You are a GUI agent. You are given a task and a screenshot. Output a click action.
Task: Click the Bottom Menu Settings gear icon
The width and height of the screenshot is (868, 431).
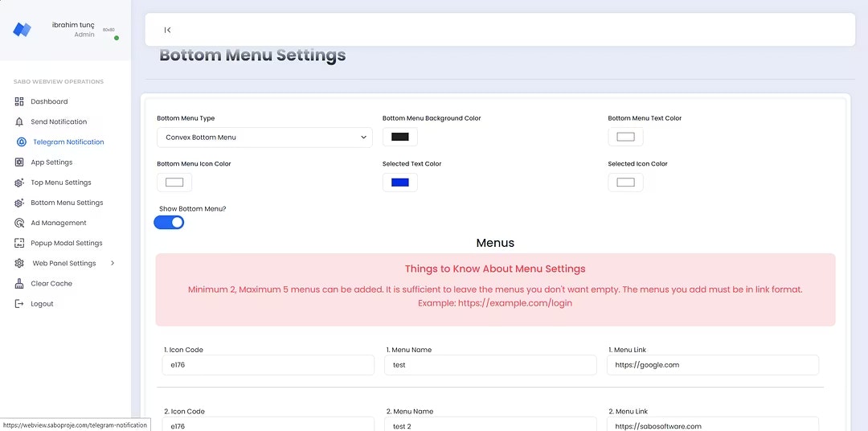coord(19,203)
